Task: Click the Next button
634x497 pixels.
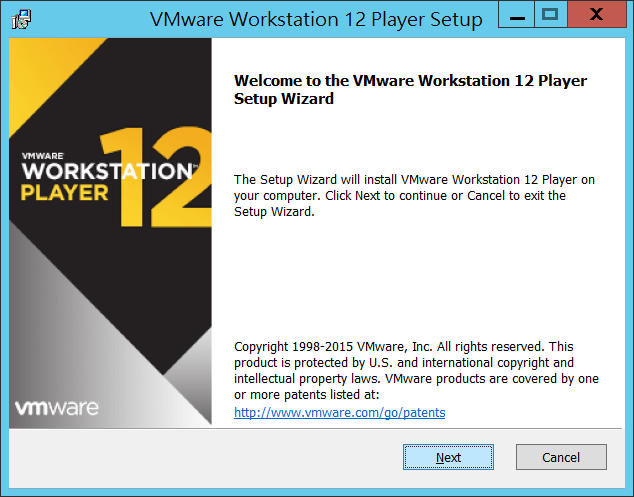Action: click(448, 457)
